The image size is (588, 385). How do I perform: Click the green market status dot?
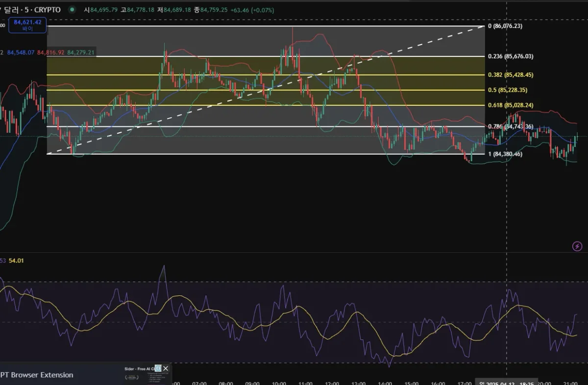tap(73, 10)
